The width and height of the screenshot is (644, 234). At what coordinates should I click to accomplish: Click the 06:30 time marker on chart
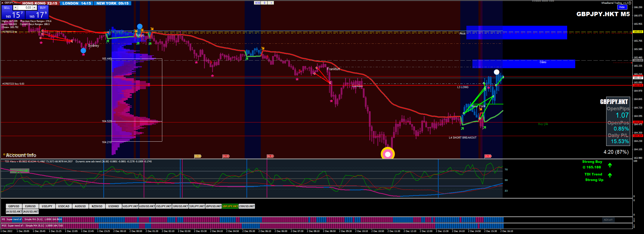(x=270, y=156)
